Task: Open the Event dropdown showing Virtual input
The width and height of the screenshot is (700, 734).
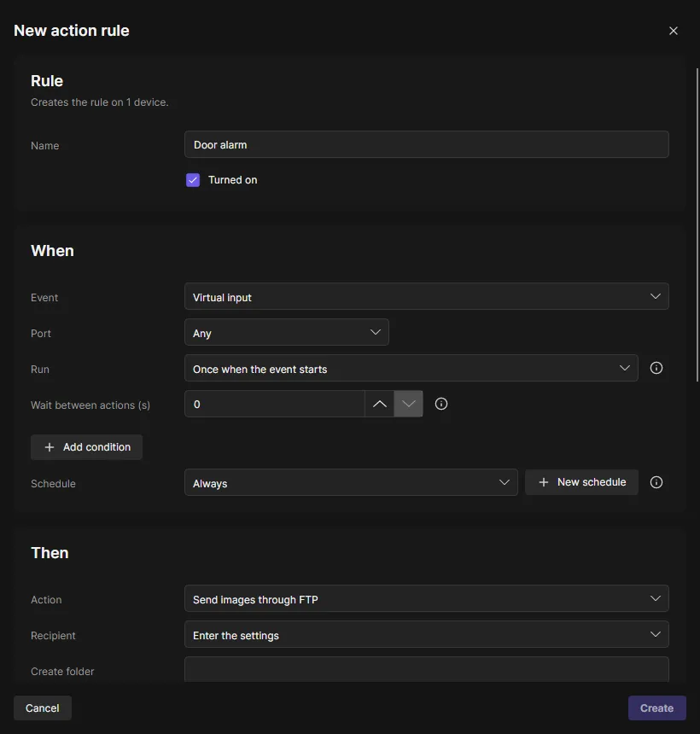Action: pos(427,296)
